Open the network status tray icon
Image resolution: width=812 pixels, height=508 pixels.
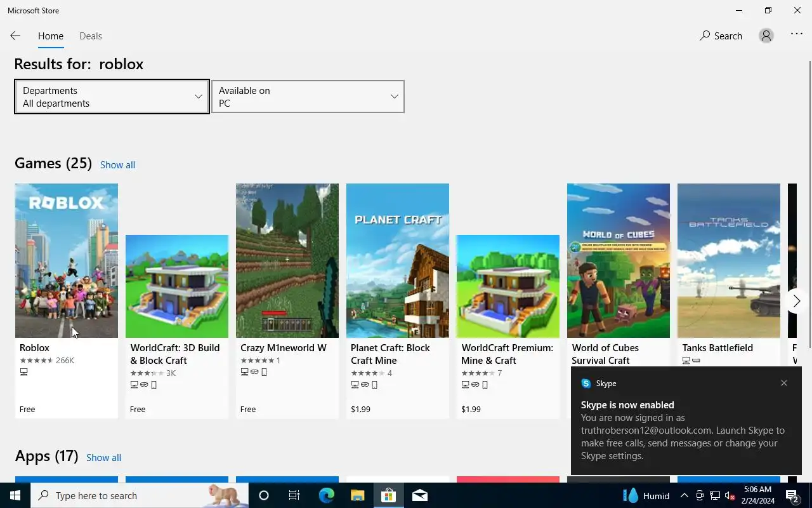coord(715,495)
